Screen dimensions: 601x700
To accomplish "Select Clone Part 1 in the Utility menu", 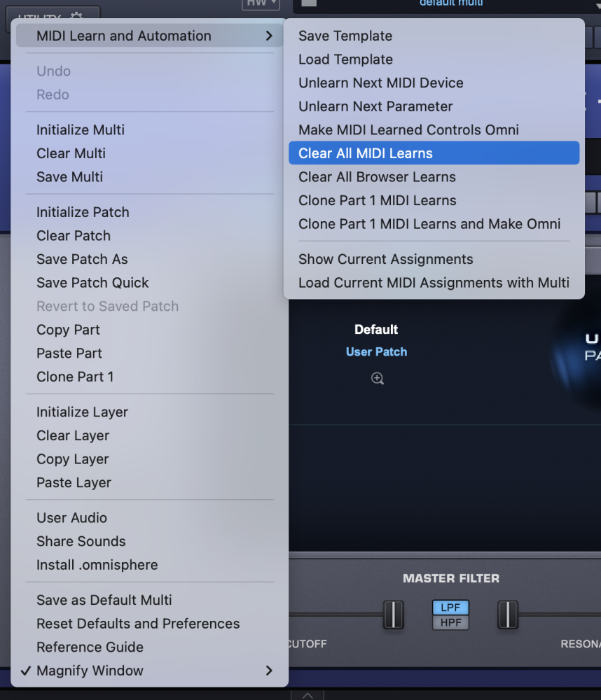I will pos(150,377).
